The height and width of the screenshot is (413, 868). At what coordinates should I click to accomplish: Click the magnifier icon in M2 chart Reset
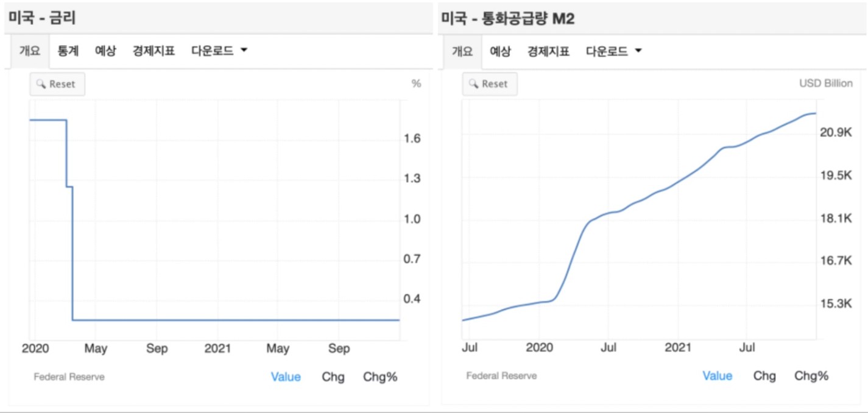click(474, 84)
